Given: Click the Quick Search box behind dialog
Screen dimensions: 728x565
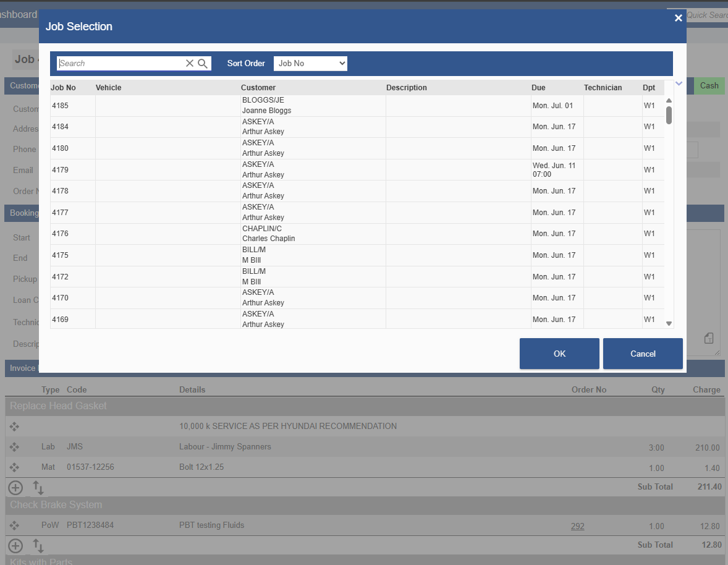Looking at the screenshot, I should (706, 15).
